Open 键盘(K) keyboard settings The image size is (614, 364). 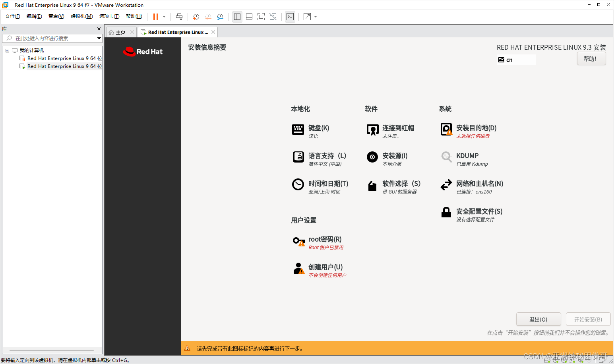pos(310,131)
